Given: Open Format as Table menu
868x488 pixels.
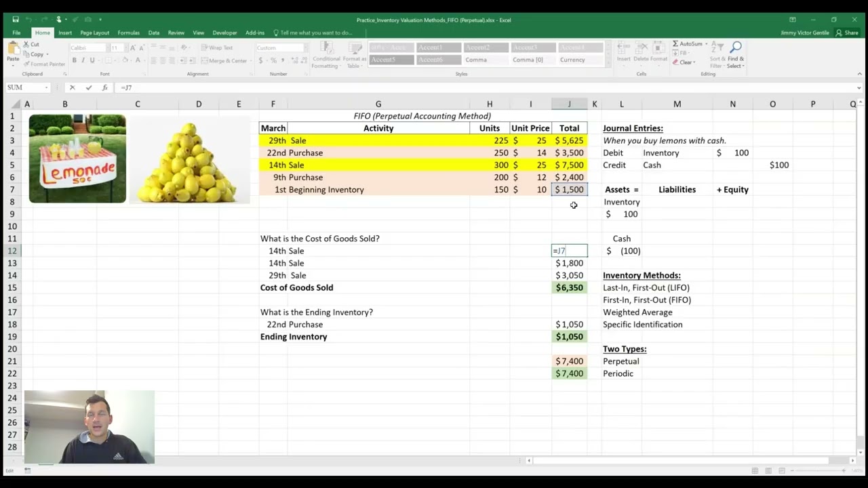Looking at the screenshot, I should coord(355,54).
